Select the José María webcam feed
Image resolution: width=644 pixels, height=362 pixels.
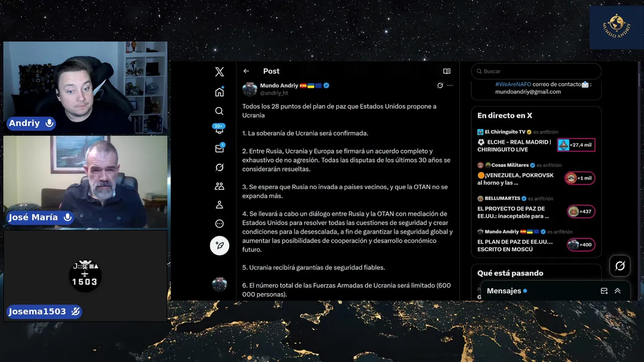click(86, 182)
